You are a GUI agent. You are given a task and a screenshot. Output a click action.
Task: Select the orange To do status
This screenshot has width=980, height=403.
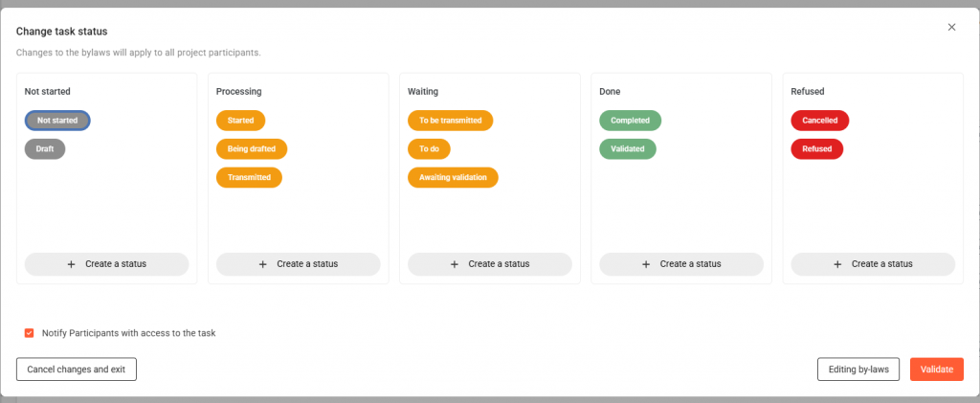429,149
